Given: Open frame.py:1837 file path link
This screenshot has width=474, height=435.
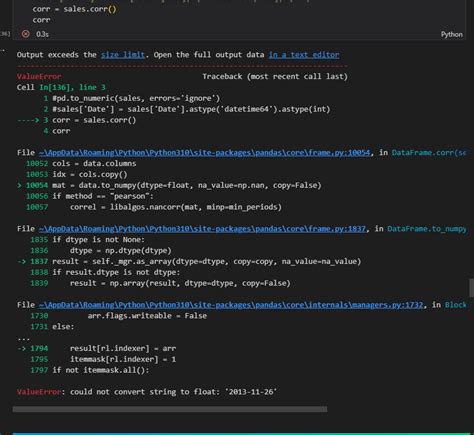Looking at the screenshot, I should point(202,229).
